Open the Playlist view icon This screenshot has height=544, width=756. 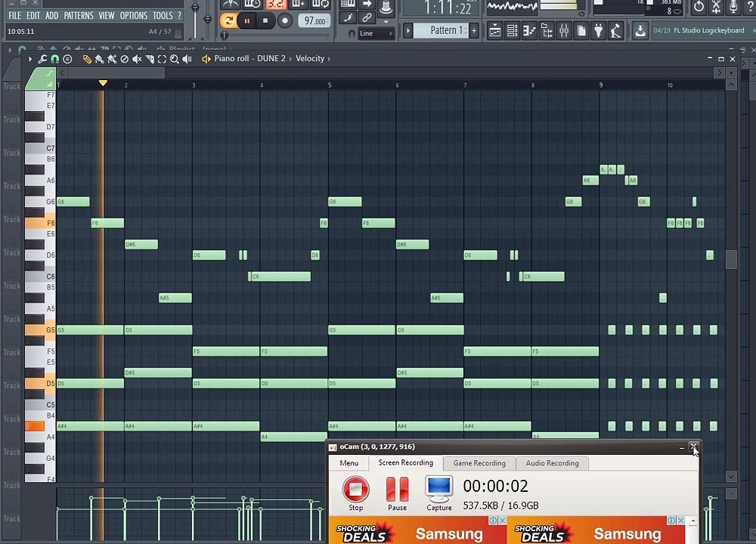point(494,31)
